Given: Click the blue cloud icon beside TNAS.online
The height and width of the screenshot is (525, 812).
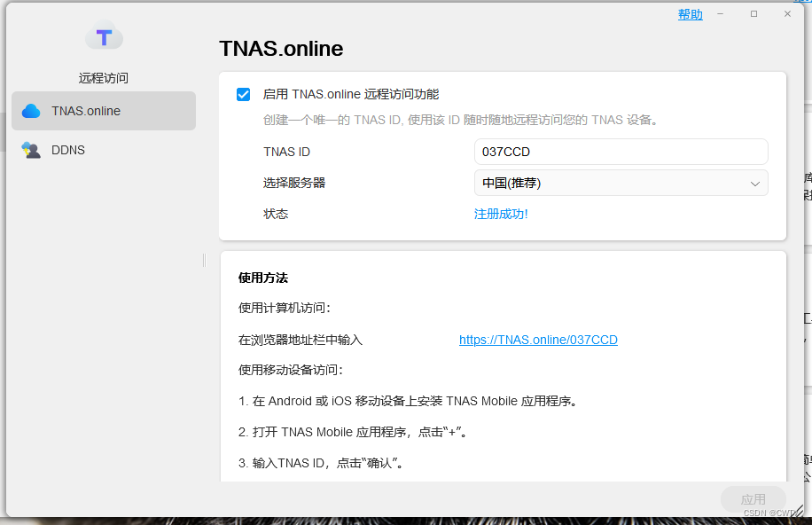Looking at the screenshot, I should click(31, 111).
